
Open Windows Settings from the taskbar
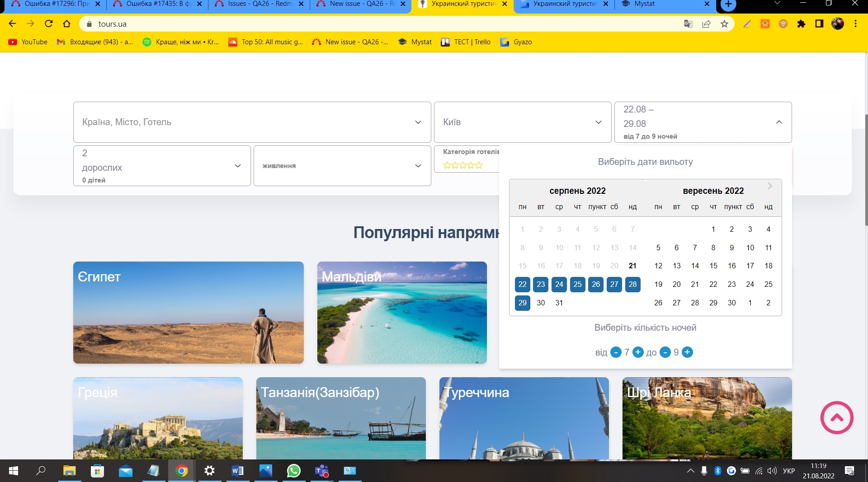point(209,471)
